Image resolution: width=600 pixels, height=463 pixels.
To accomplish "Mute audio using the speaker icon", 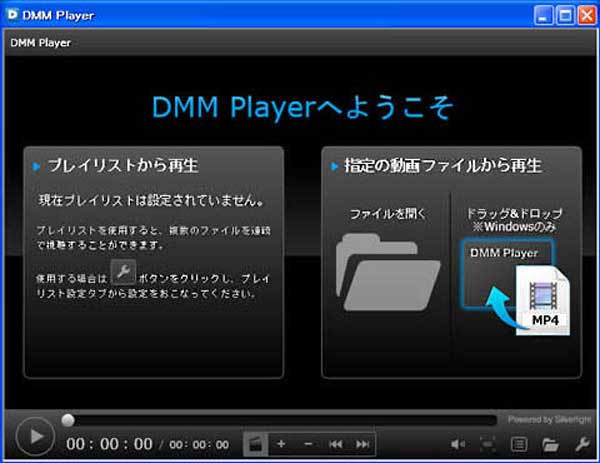I will (x=458, y=444).
